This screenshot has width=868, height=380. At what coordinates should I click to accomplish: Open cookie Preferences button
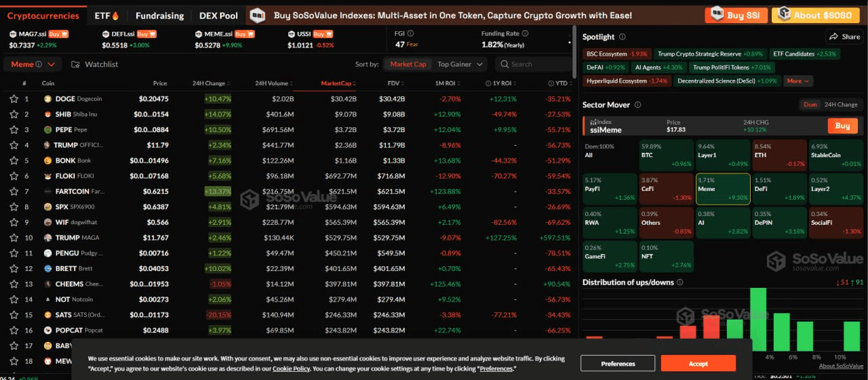pos(618,363)
